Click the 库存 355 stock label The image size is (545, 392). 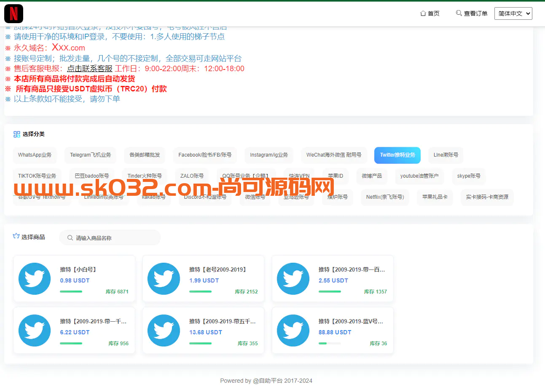(x=248, y=343)
